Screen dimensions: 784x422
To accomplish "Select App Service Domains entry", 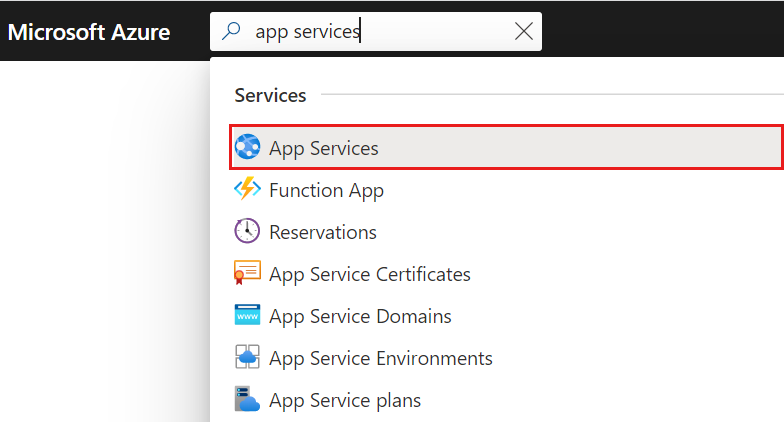I will [360, 316].
